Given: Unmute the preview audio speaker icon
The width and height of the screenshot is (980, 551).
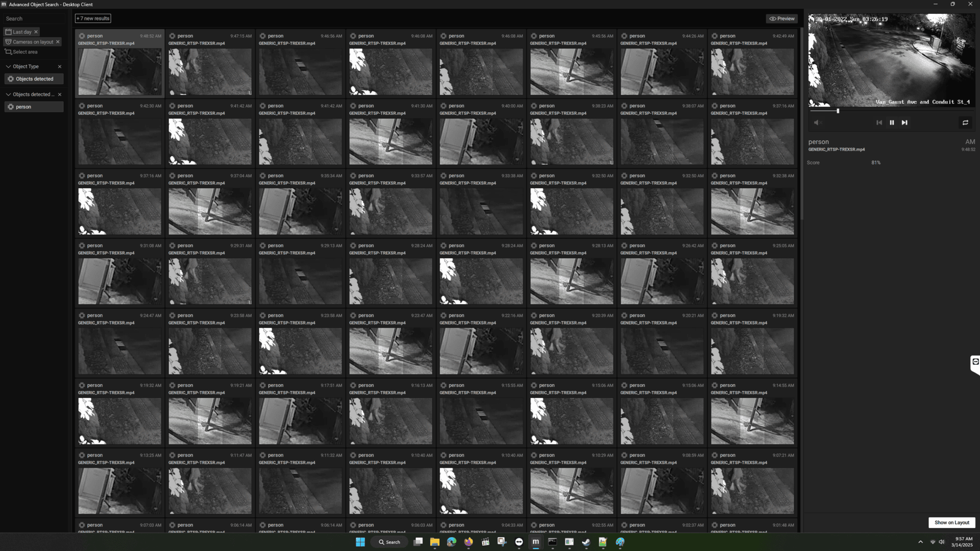Looking at the screenshot, I should pos(817,122).
